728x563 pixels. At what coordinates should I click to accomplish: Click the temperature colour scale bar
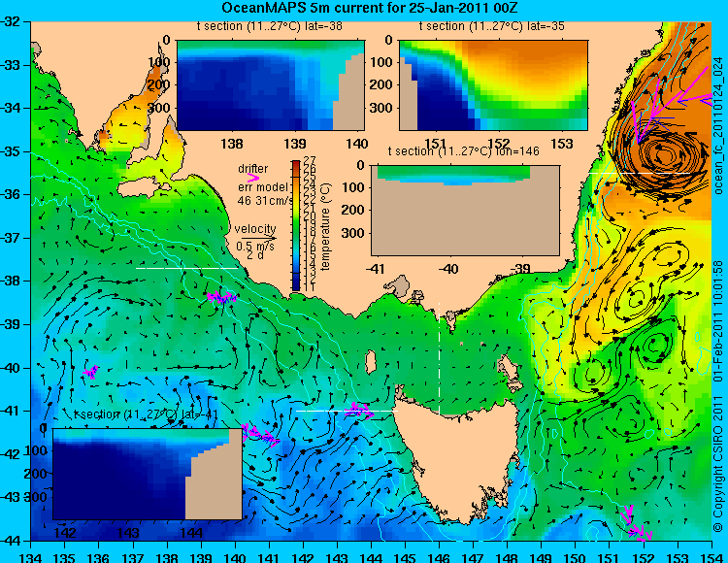296,225
